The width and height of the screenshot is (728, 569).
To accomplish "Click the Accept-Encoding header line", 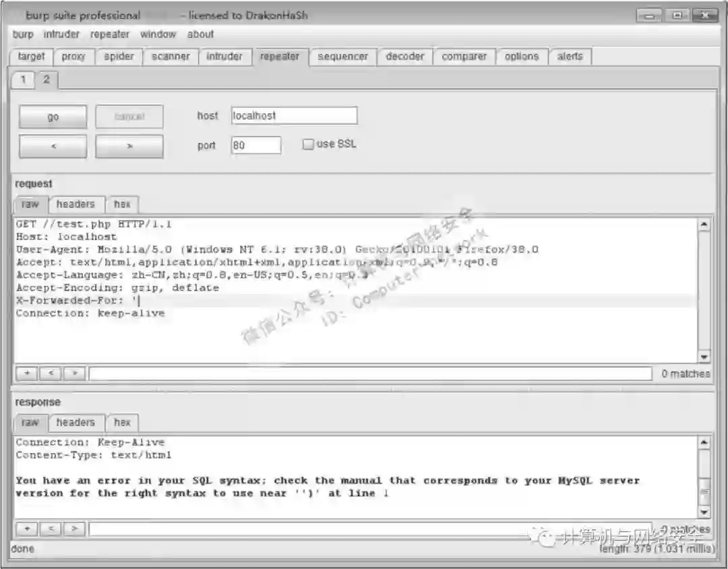I will click(x=117, y=288).
